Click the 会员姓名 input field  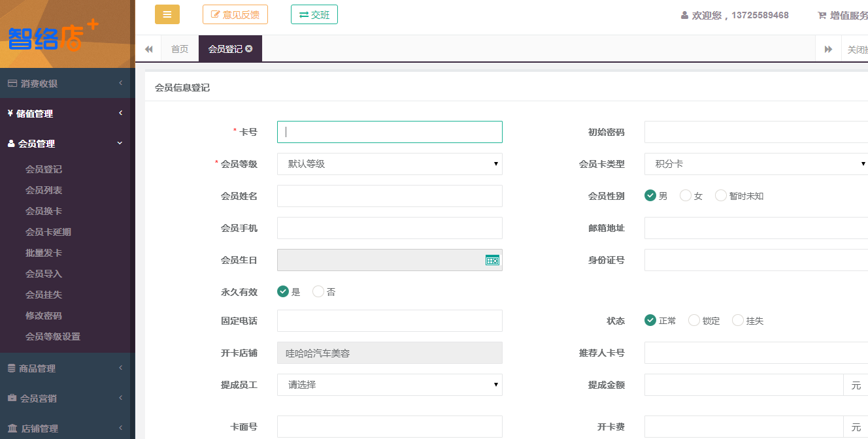point(390,196)
